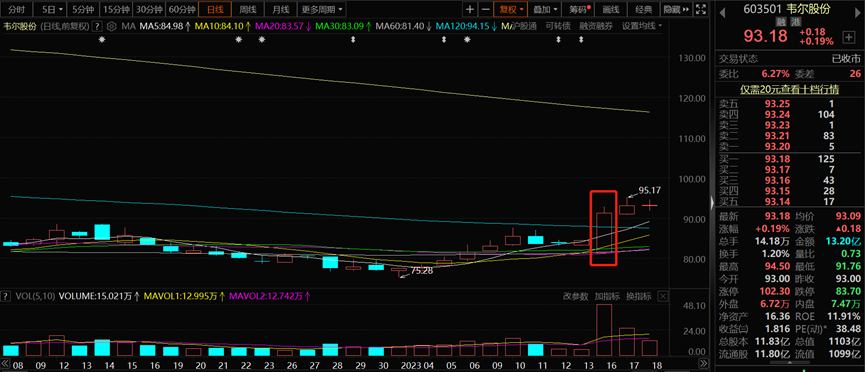Open MA settings gear icon
The height and width of the screenshot is (372, 865).
pos(112,26)
